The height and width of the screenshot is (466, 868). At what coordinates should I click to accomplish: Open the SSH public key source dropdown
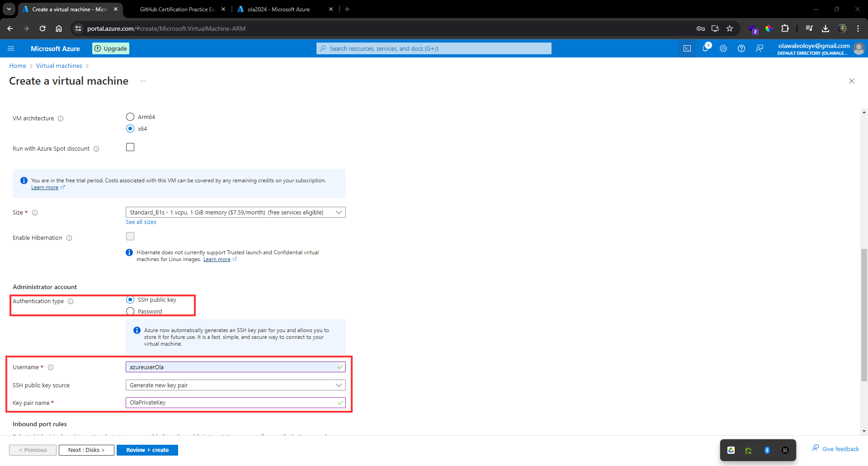[x=236, y=385]
